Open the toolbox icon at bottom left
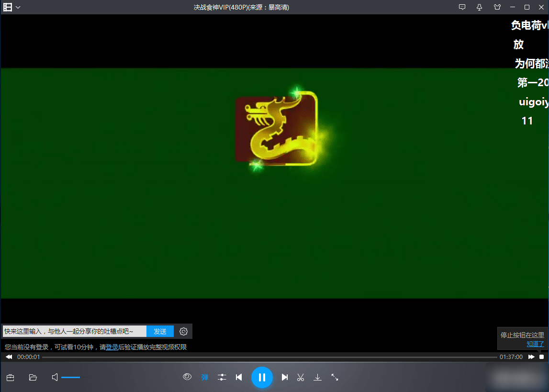Screen dimensions: 549x392 (11, 377)
